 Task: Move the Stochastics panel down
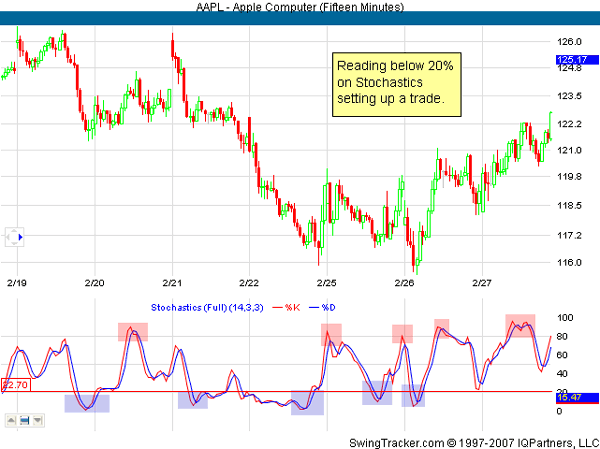pos(38,421)
